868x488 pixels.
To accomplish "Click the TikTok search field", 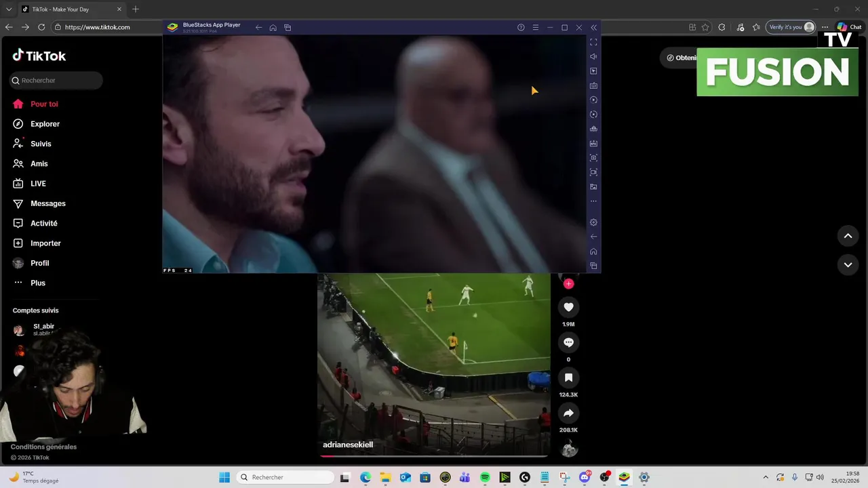I will pos(56,81).
